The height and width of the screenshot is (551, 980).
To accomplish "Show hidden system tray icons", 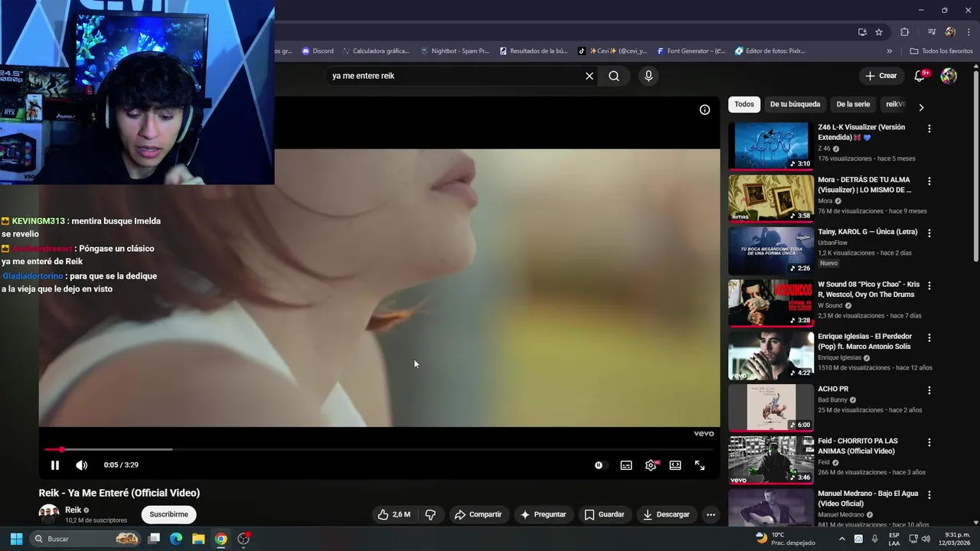I will [x=842, y=539].
